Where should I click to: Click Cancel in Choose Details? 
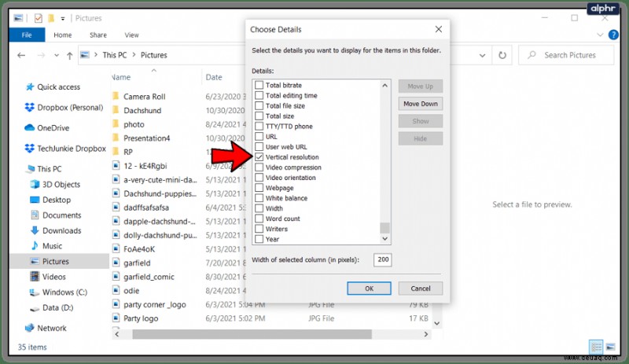(x=421, y=289)
